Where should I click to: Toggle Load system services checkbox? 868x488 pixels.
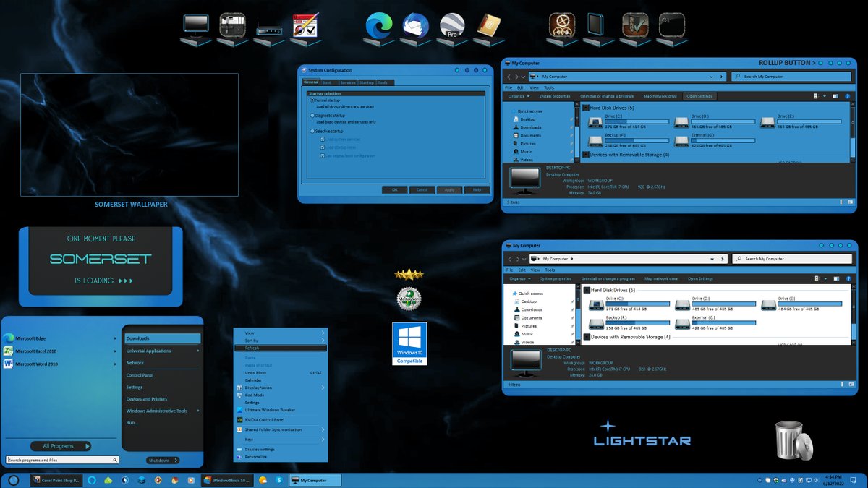click(x=323, y=139)
